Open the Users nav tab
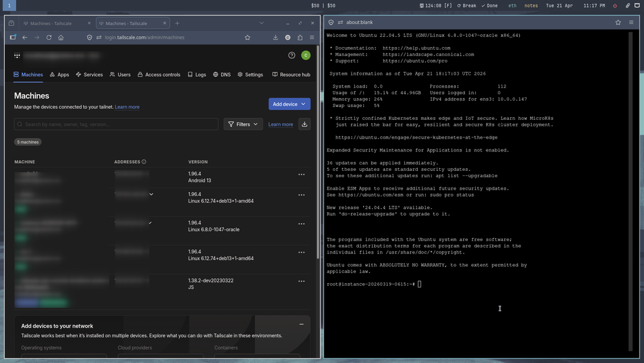Viewport: 644px width, 363px height. pyautogui.click(x=120, y=75)
